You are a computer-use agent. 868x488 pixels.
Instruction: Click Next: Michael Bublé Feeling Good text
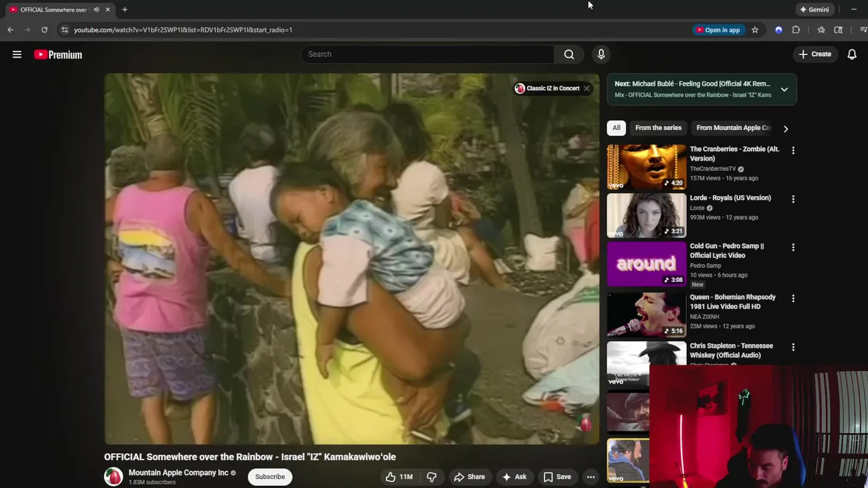pyautogui.click(x=692, y=84)
